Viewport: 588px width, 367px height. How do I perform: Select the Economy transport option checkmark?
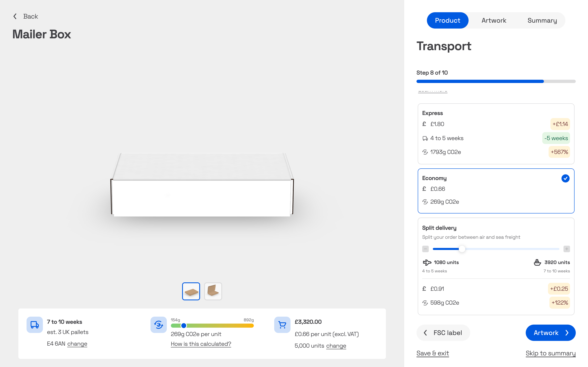(565, 178)
